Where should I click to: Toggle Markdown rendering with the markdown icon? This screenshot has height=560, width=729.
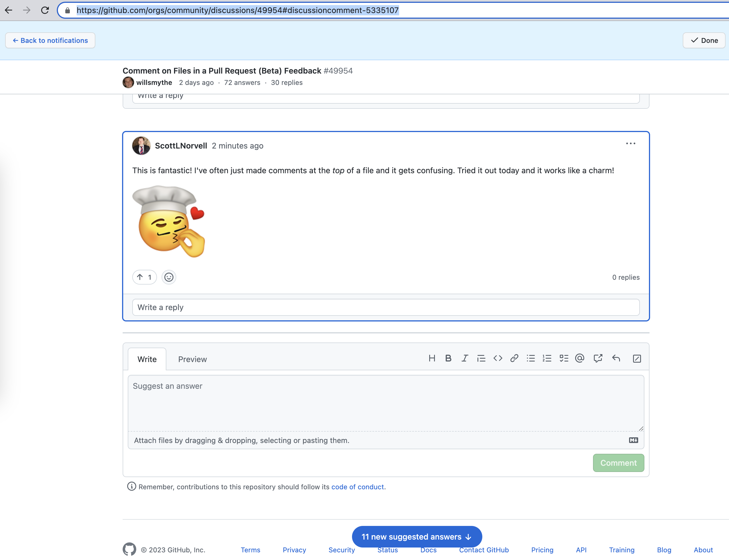pyautogui.click(x=634, y=440)
